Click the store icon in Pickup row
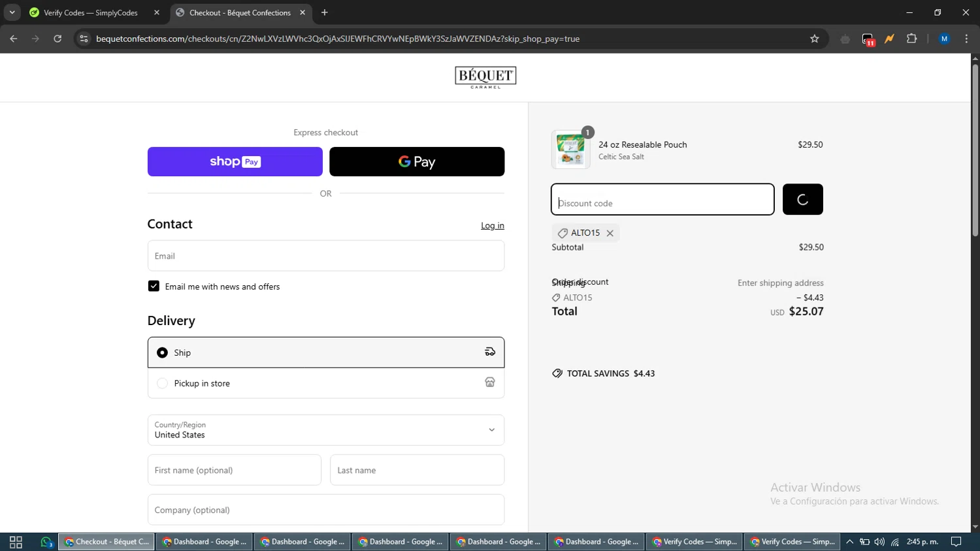Screen dimensions: 980x551 (x=490, y=383)
